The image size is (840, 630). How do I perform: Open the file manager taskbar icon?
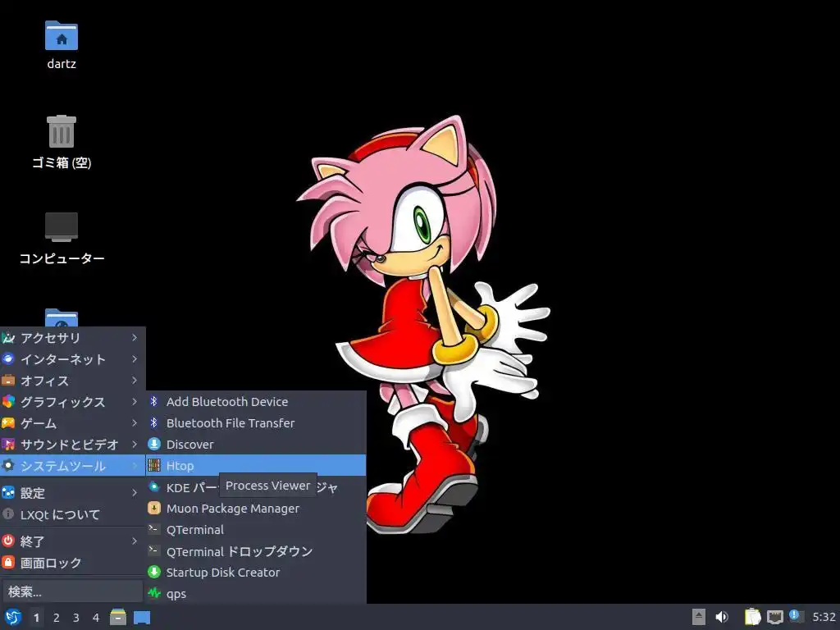[x=118, y=617]
